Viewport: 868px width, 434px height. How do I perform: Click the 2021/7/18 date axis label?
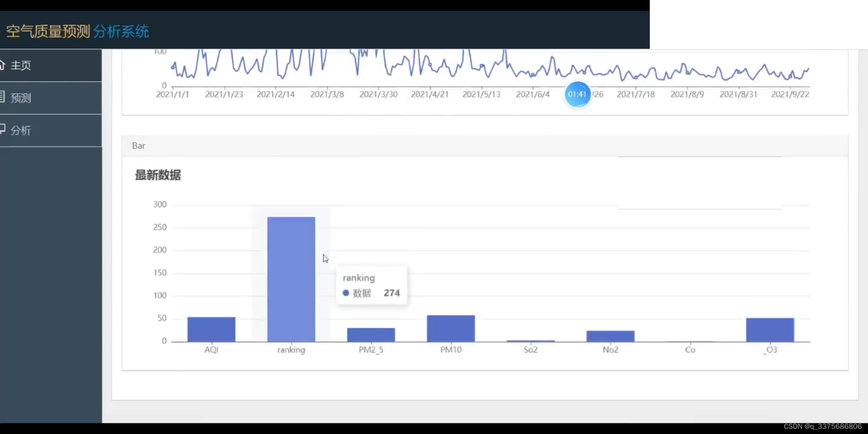(x=635, y=94)
